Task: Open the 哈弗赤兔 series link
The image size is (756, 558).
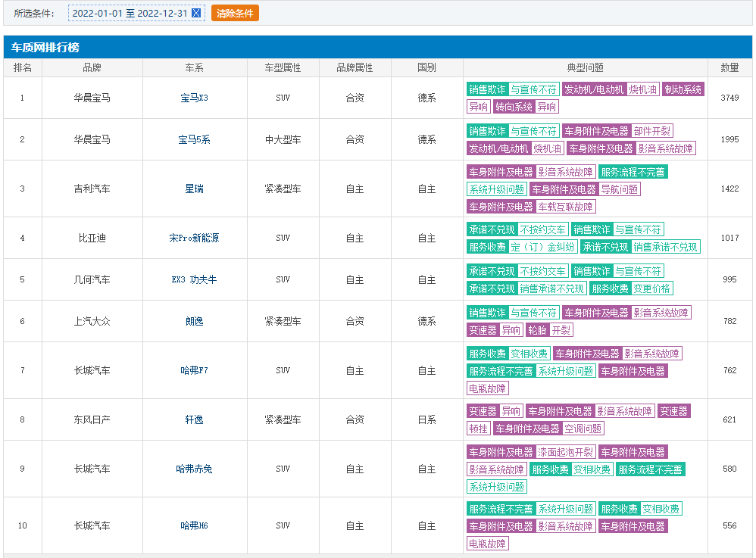Action: 194,469
